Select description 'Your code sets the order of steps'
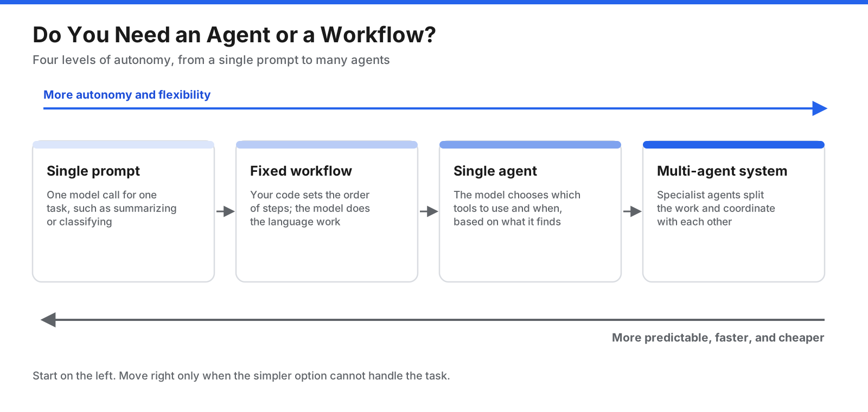868x412 pixels. pos(310,208)
